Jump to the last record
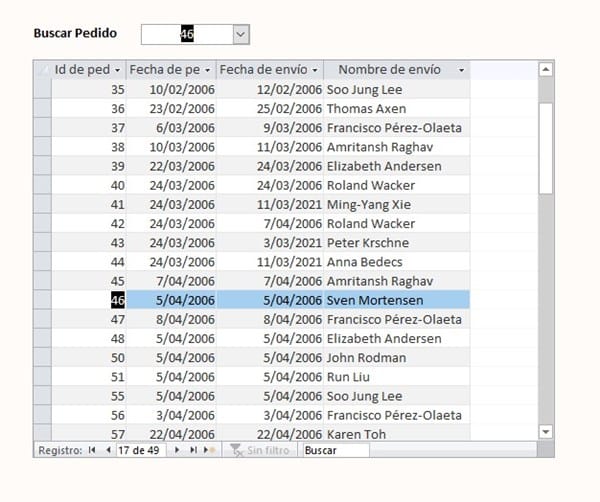Image resolution: width=600 pixels, height=502 pixels. [192, 451]
